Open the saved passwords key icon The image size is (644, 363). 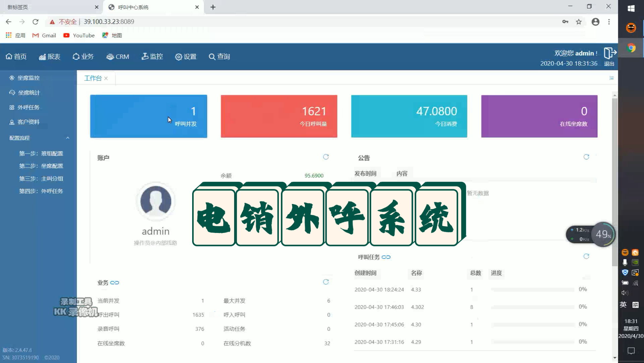click(565, 22)
